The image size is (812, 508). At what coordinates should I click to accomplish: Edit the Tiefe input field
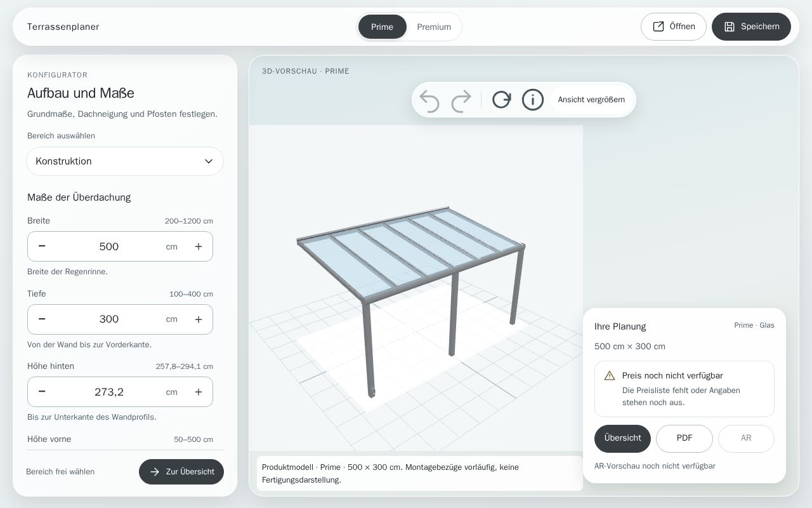click(109, 319)
